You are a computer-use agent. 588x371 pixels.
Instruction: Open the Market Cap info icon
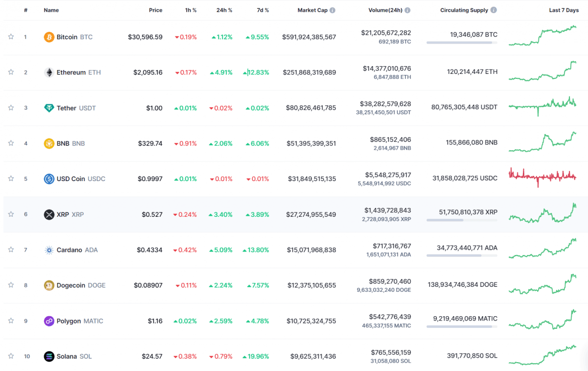pos(333,10)
